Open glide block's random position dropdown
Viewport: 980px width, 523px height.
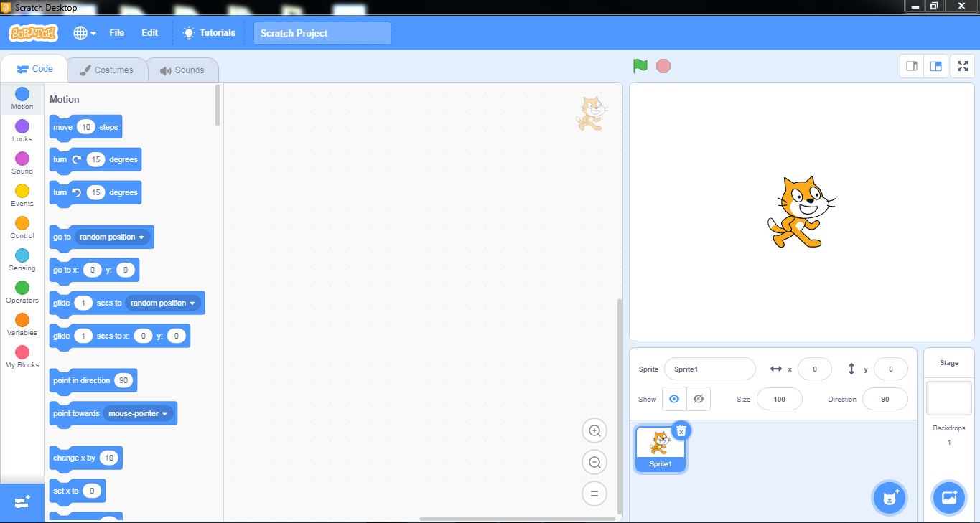tap(163, 303)
